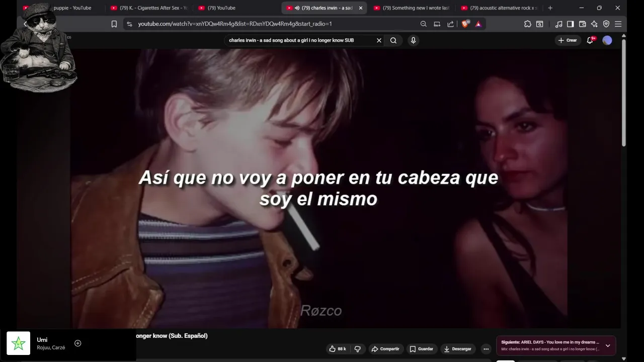
Task: Click the zoom magnifier icon in address bar
Action: pos(424,24)
